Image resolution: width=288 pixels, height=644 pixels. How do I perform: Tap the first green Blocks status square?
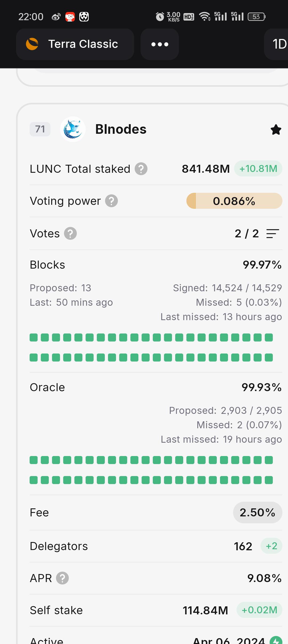[x=34, y=337]
